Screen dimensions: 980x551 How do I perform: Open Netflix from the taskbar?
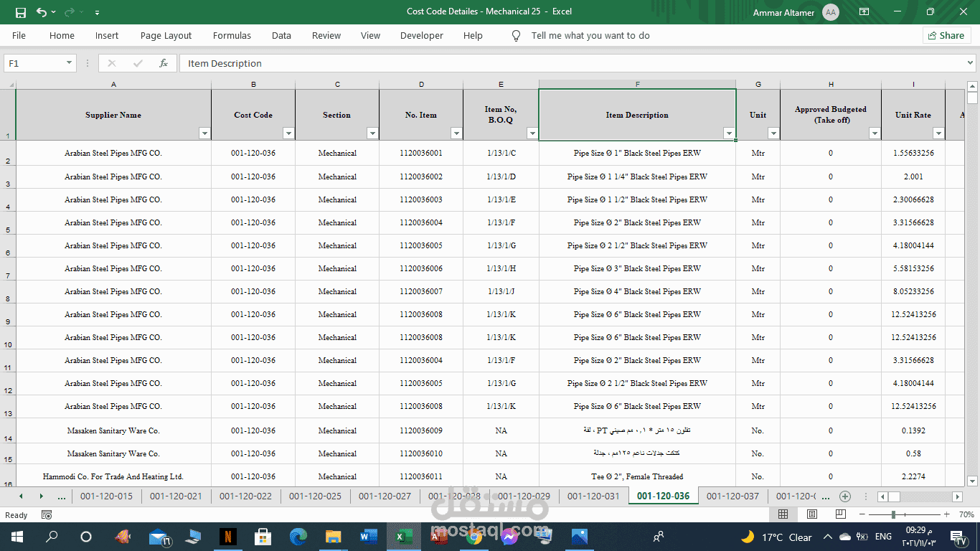point(228,537)
